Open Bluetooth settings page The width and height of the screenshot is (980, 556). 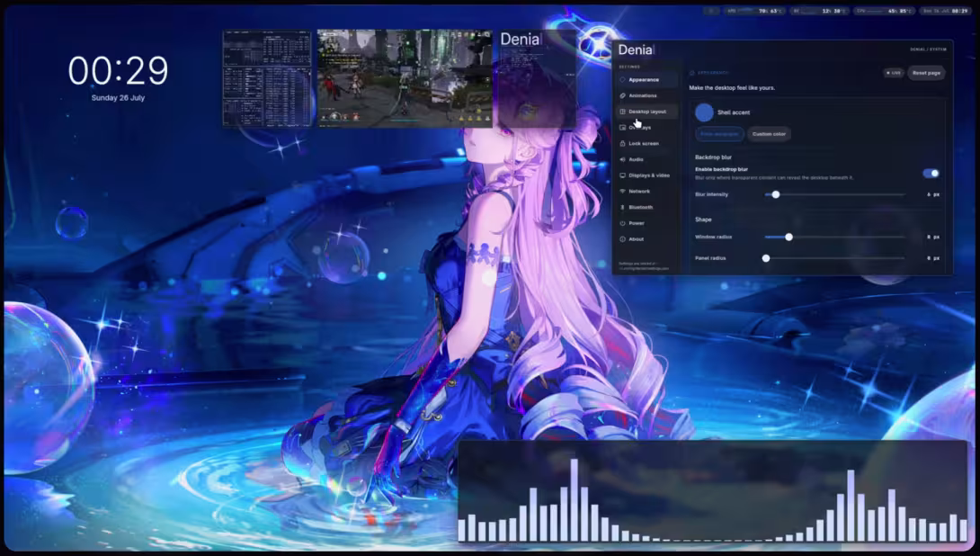pos(646,207)
